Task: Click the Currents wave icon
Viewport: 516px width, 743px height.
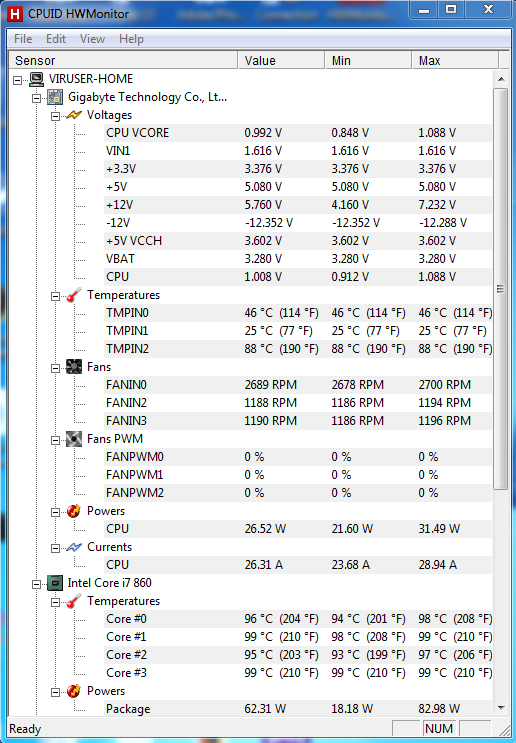Action: pos(74,547)
